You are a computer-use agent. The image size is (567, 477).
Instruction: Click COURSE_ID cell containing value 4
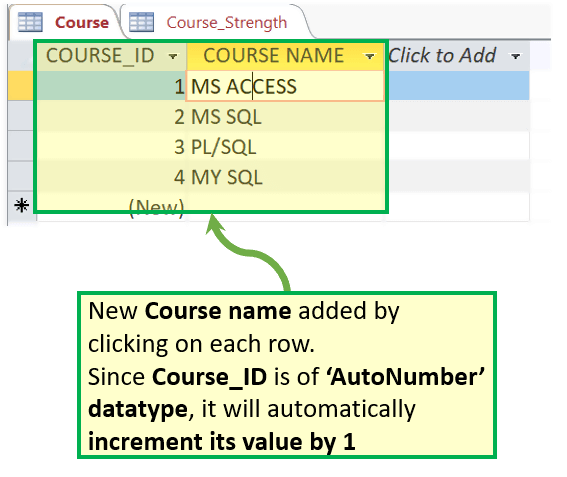click(111, 177)
